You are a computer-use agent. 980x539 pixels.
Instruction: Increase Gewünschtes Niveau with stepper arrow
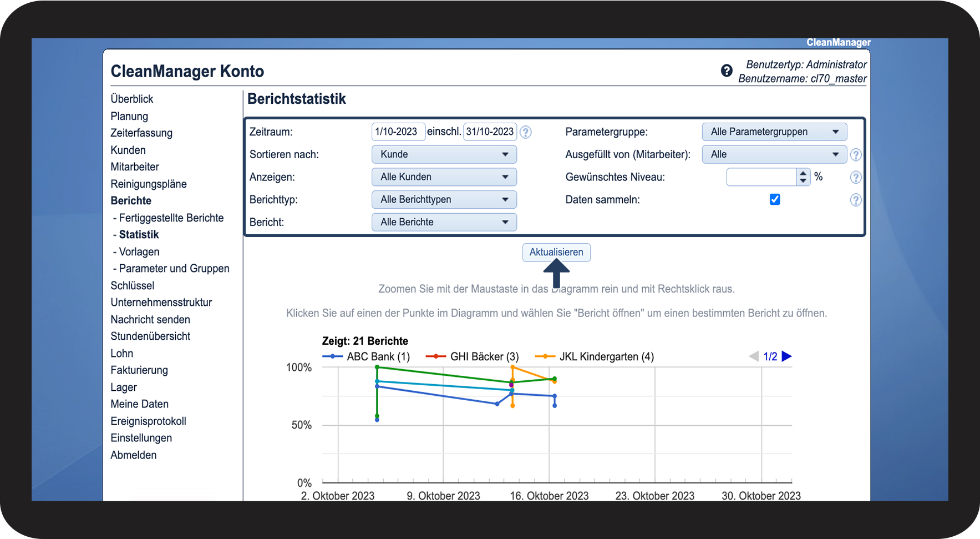[803, 174]
